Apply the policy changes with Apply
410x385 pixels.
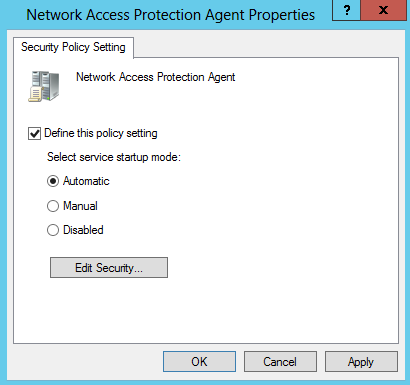coord(361,361)
